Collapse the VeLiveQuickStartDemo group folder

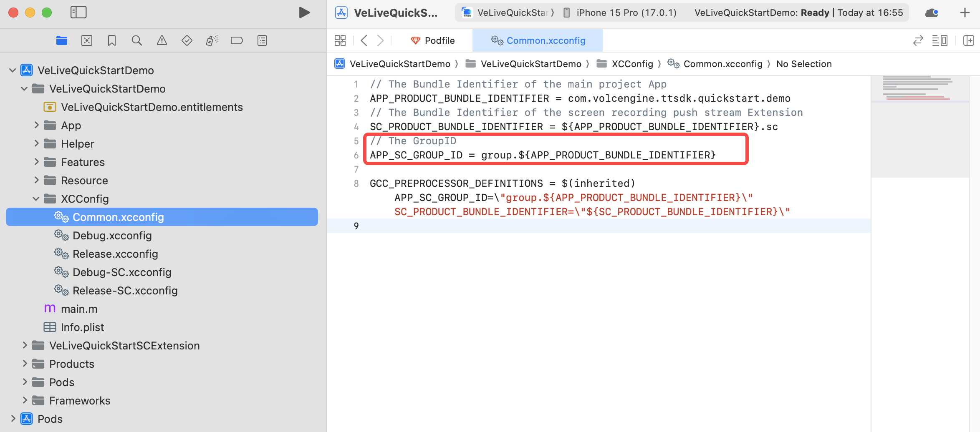25,89
